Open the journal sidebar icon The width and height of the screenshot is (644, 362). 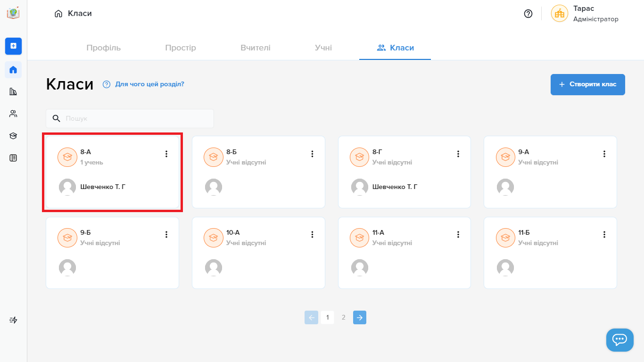[x=13, y=158]
